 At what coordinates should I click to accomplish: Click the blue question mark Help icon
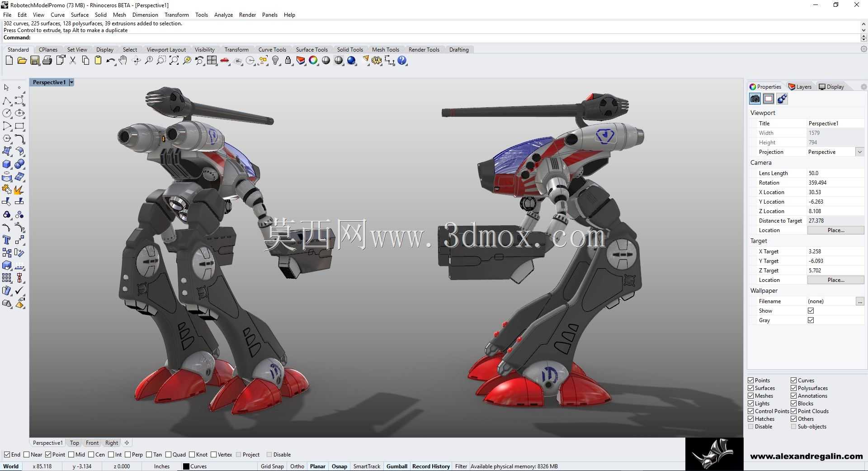click(x=402, y=60)
